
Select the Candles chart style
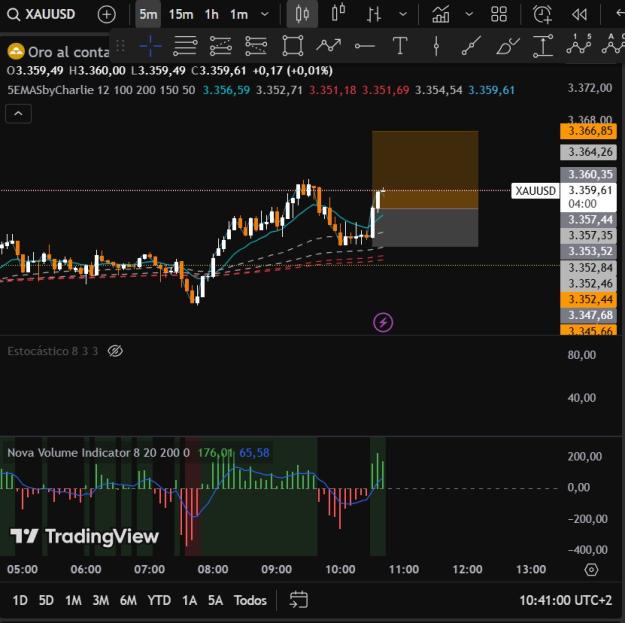(x=302, y=15)
